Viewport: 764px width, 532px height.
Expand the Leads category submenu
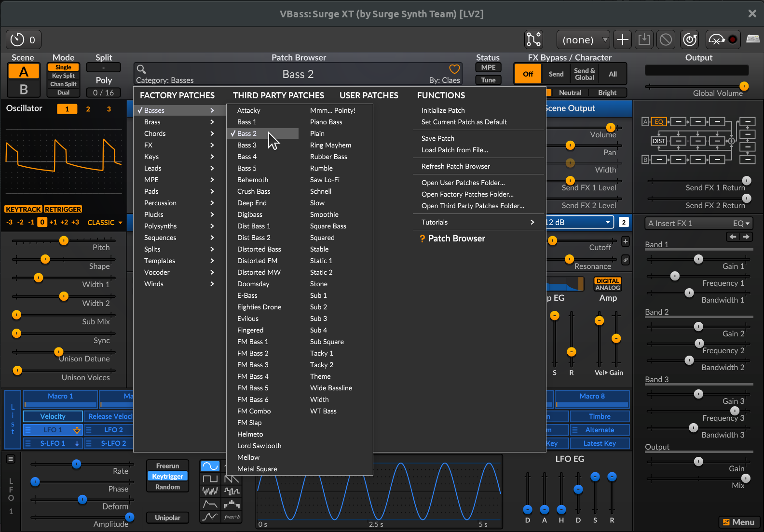click(179, 168)
